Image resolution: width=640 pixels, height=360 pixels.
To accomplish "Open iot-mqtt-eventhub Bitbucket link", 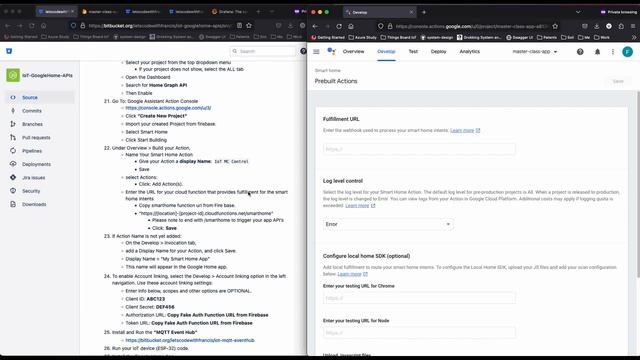I will click(x=190, y=340).
